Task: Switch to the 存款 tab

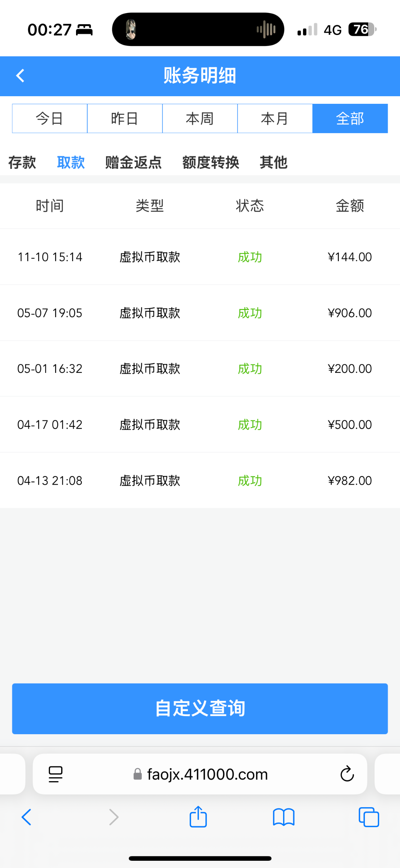Action: pos(22,162)
